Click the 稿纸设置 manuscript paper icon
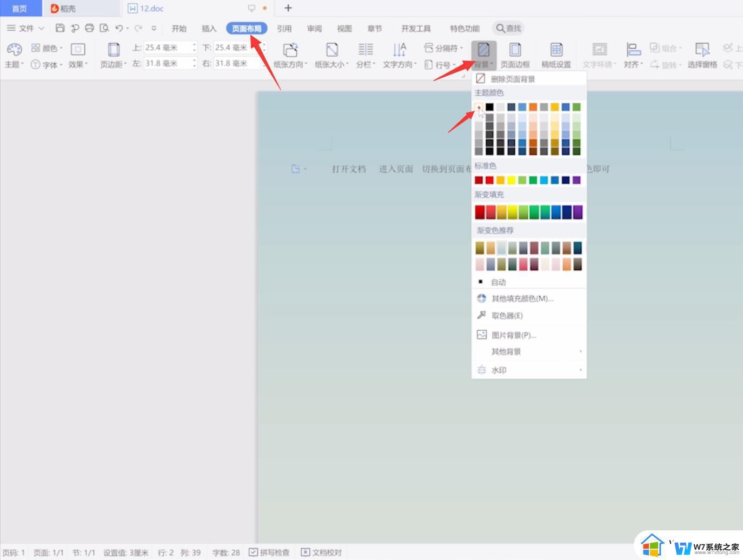The width and height of the screenshot is (743, 560). click(556, 50)
